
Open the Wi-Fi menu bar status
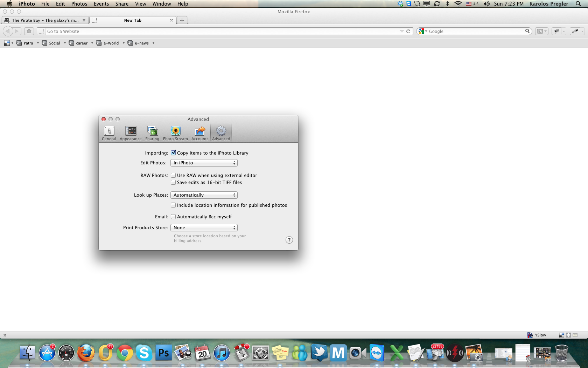(x=458, y=4)
